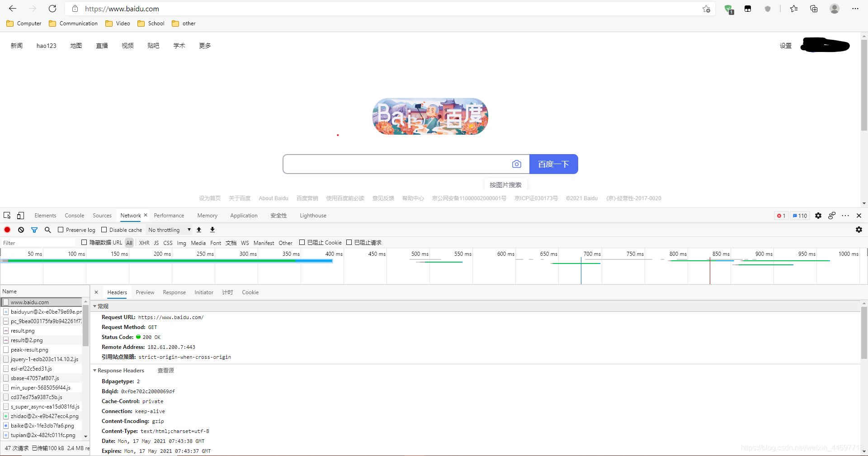
Task: Click the camera image-search icon
Action: pyautogui.click(x=516, y=164)
